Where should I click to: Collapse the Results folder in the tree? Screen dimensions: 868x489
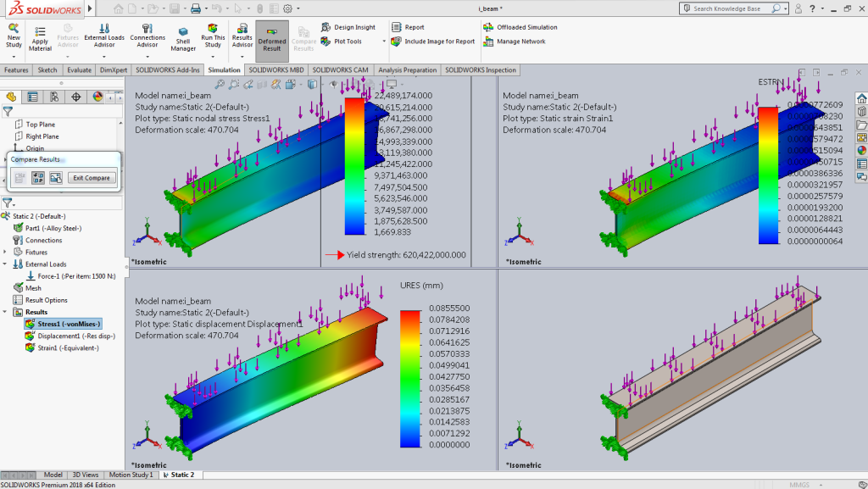point(7,312)
